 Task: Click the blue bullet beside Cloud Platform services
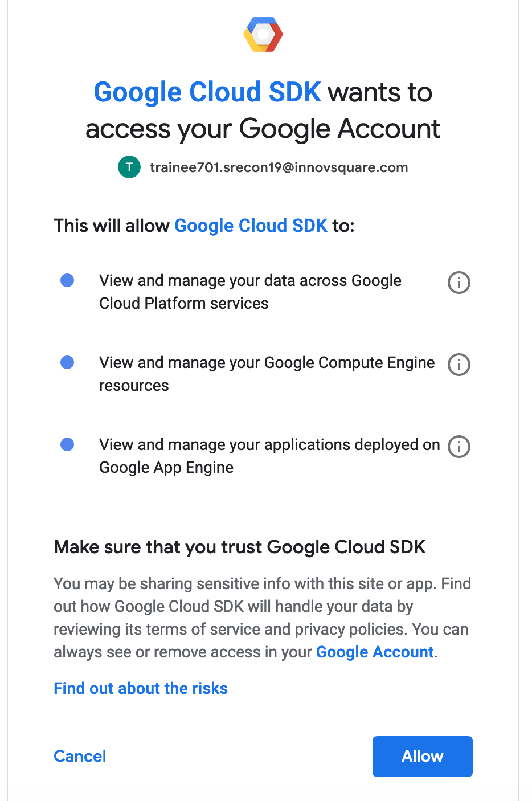pyautogui.click(x=67, y=280)
